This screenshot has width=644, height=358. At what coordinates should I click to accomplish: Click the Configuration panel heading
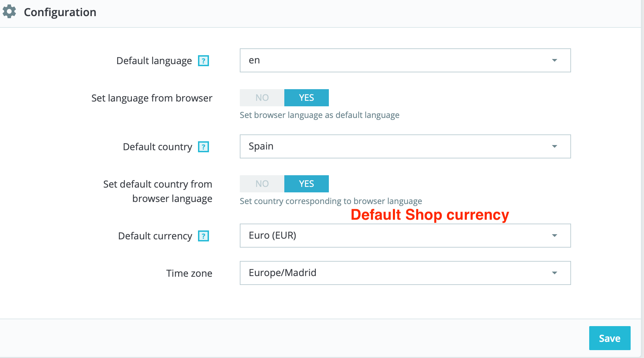tap(60, 12)
